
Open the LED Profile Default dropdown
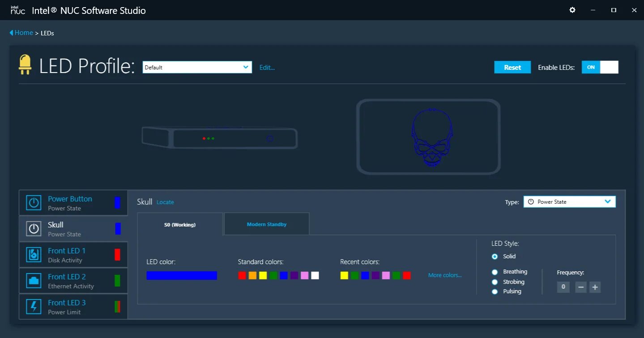[x=197, y=67]
